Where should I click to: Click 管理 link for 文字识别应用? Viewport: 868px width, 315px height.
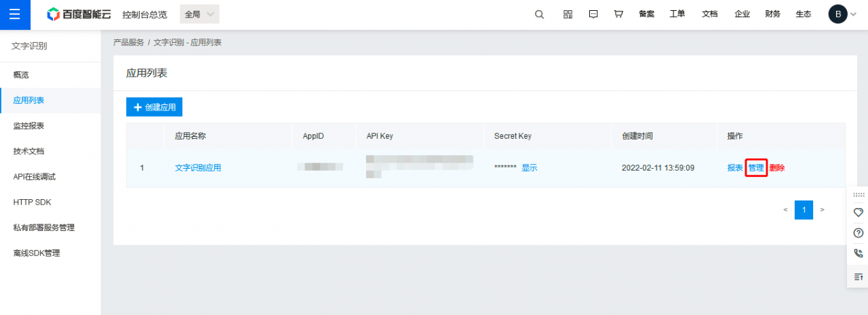(x=756, y=168)
